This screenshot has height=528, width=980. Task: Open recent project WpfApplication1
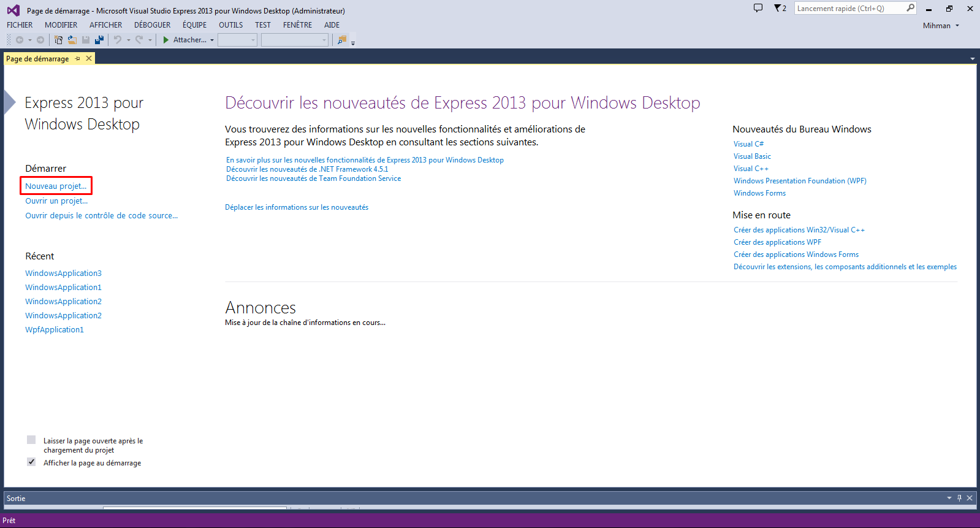tap(55, 329)
